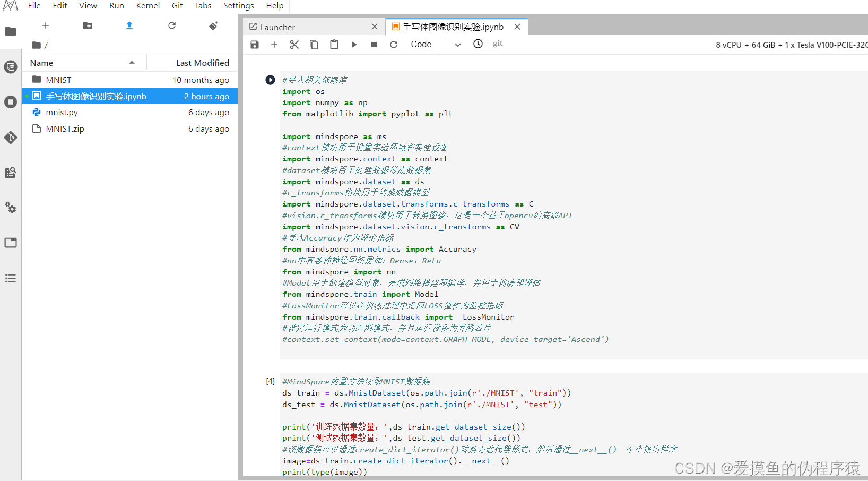Open the notebook inspector sidebar icon

point(11,173)
